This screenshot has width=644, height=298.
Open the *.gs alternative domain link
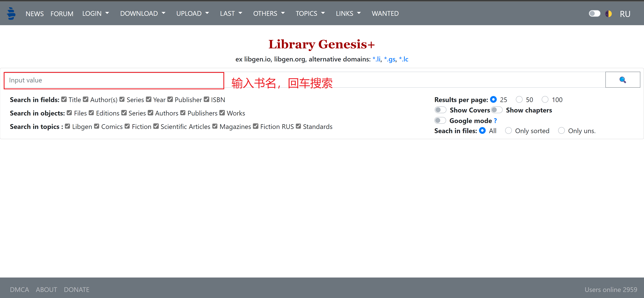[x=389, y=59]
